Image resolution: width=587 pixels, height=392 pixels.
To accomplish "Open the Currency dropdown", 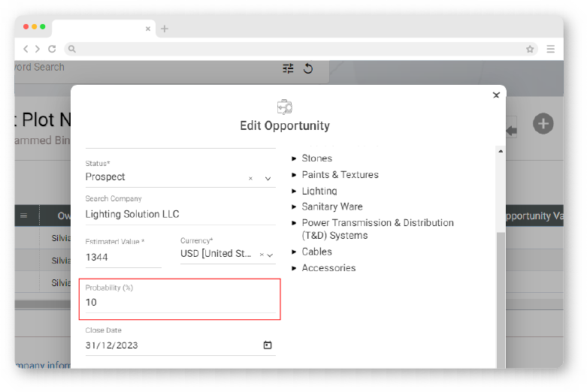I will click(271, 255).
